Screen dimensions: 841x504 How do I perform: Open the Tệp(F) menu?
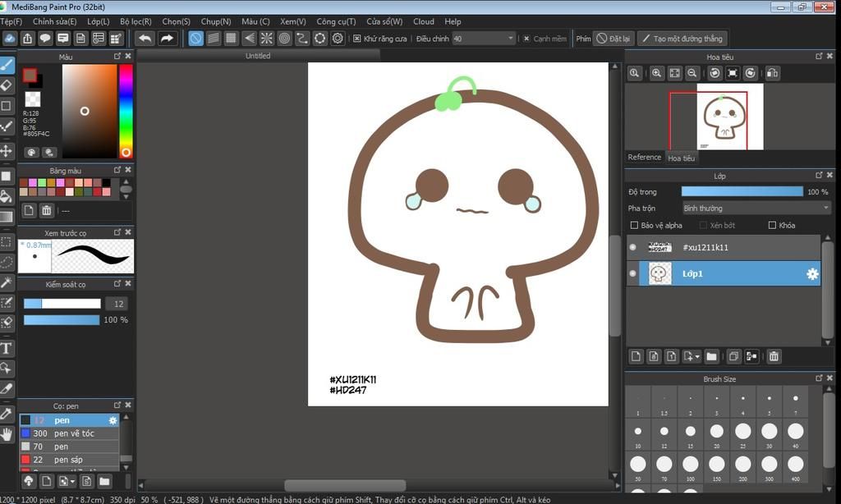click(x=11, y=21)
